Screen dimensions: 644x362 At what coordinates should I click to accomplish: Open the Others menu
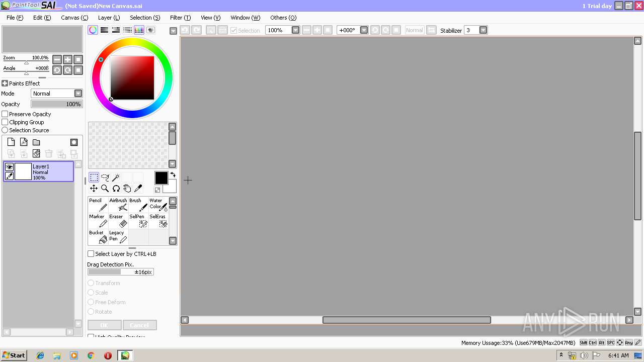283,18
